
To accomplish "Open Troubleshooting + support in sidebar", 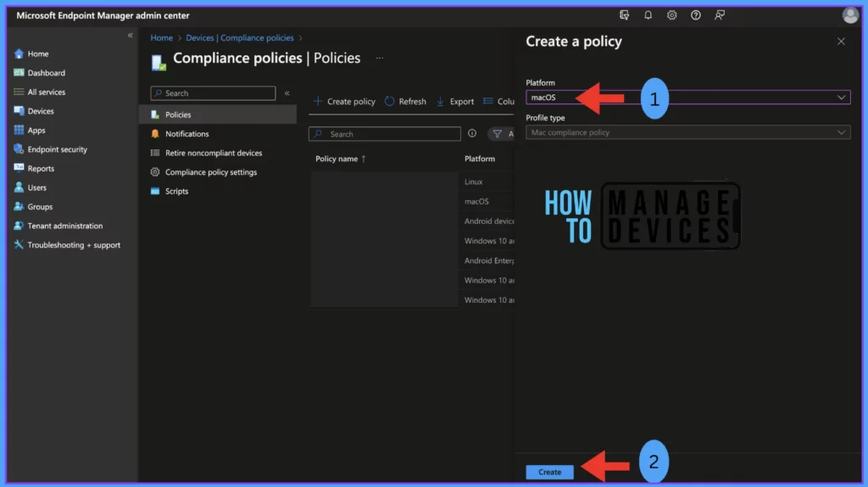I will click(x=74, y=245).
